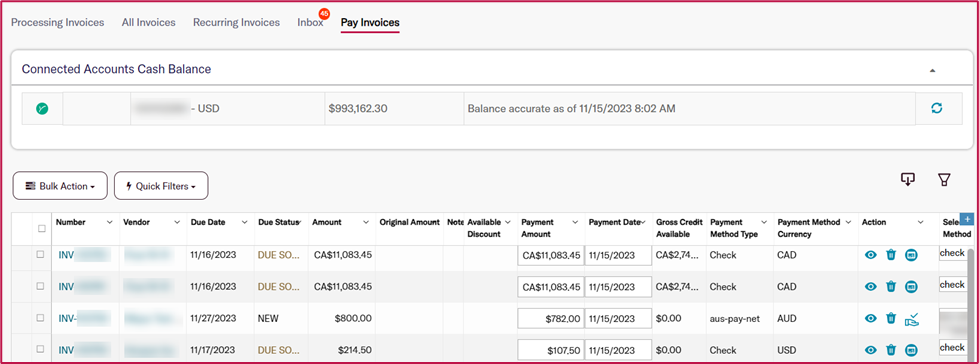Select the checkbox on the $214.50 invoice row

tap(40, 349)
